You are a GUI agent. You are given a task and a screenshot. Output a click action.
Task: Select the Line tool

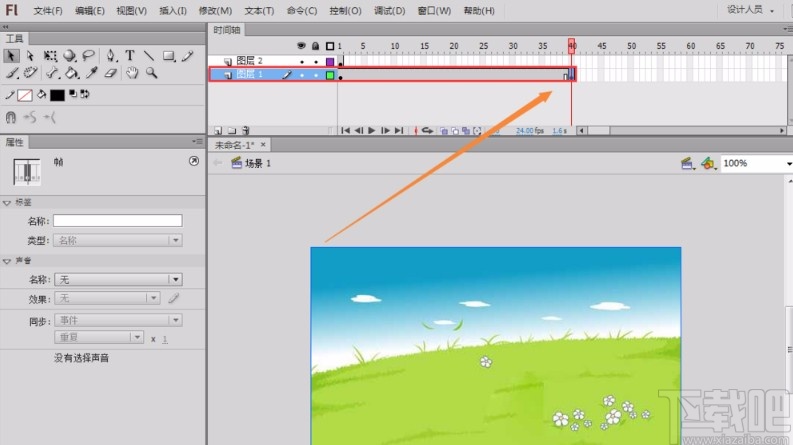[149, 56]
